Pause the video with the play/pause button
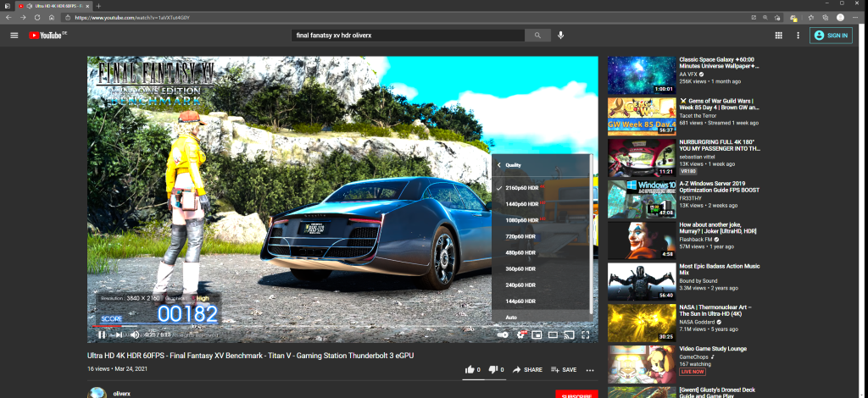This screenshot has height=398, width=868. coord(101,335)
